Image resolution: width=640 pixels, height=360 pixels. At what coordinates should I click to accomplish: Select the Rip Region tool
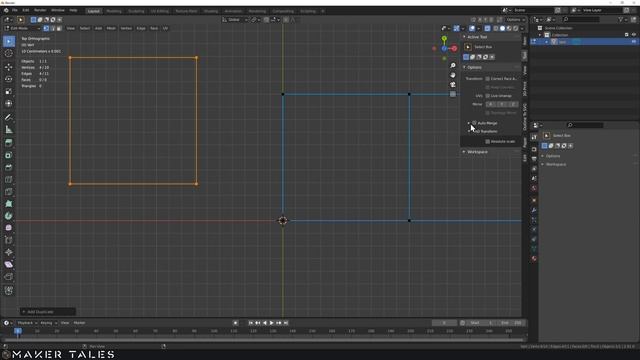[x=9, y=277]
